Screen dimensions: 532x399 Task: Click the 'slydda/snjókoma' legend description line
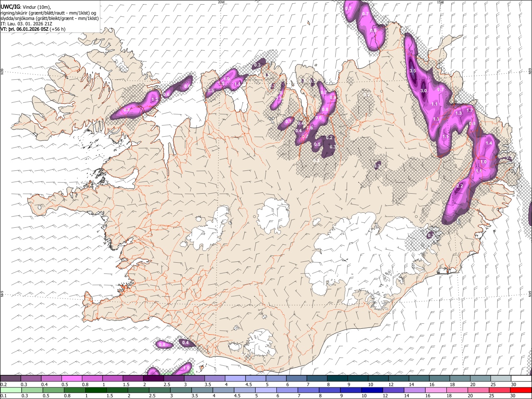click(x=49, y=18)
